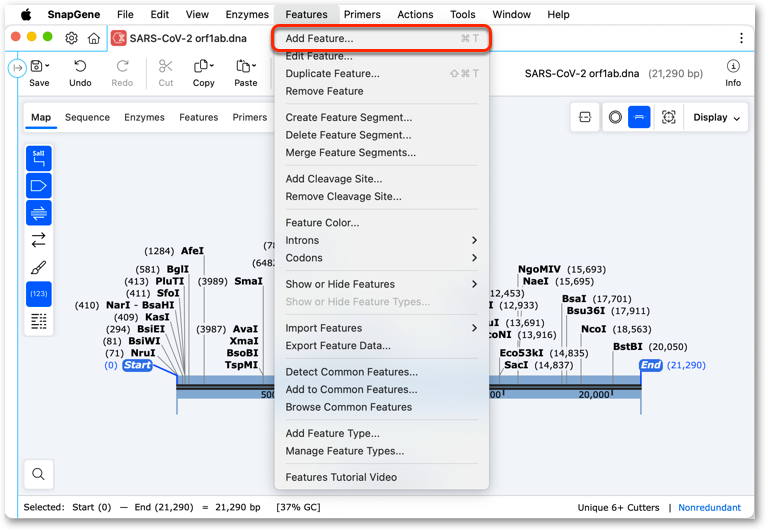The width and height of the screenshot is (766, 530).
Task: Switch to linear map view
Action: pyautogui.click(x=639, y=117)
